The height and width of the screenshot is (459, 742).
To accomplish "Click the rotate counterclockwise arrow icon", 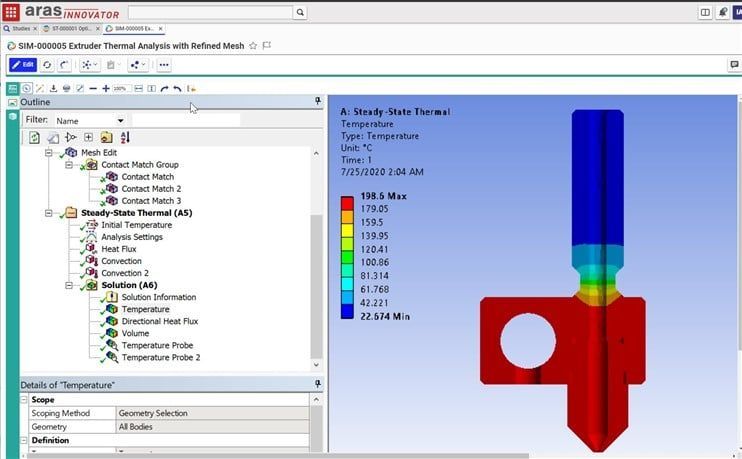I will click(177, 88).
